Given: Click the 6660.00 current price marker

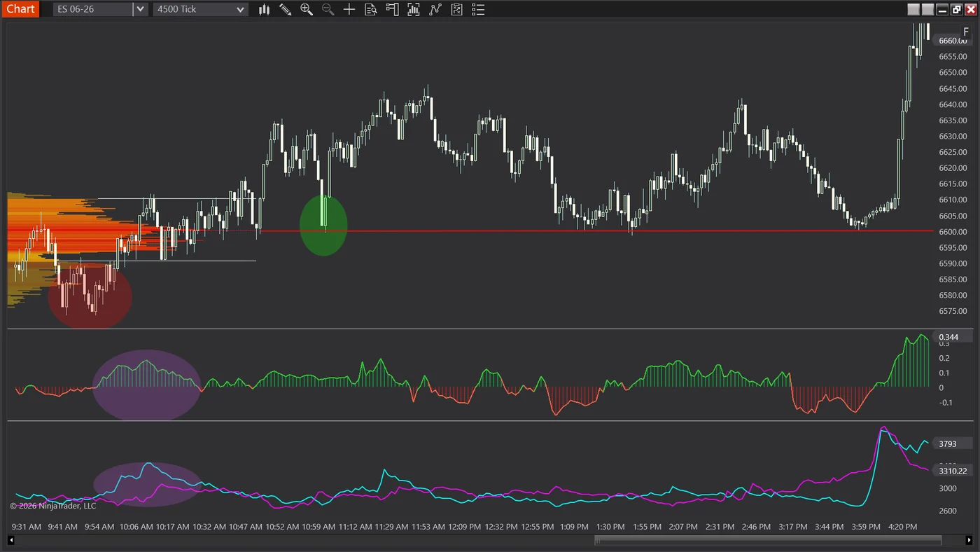Looking at the screenshot, I should pyautogui.click(x=953, y=41).
